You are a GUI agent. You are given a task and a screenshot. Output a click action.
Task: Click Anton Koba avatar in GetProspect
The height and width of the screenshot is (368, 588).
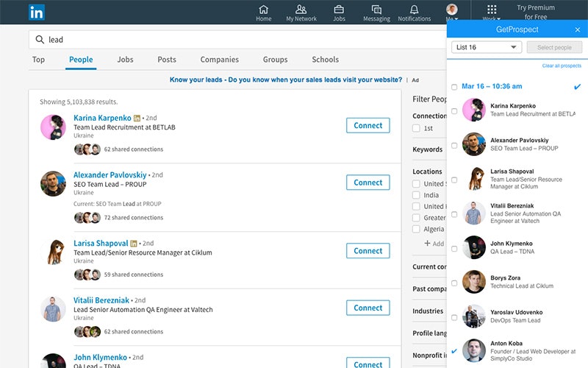tap(474, 350)
